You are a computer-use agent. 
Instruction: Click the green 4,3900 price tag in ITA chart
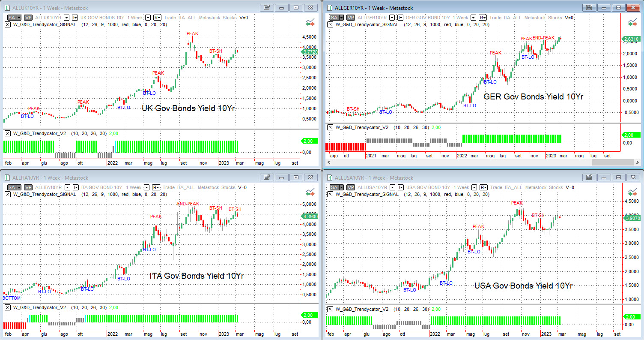tap(310, 217)
